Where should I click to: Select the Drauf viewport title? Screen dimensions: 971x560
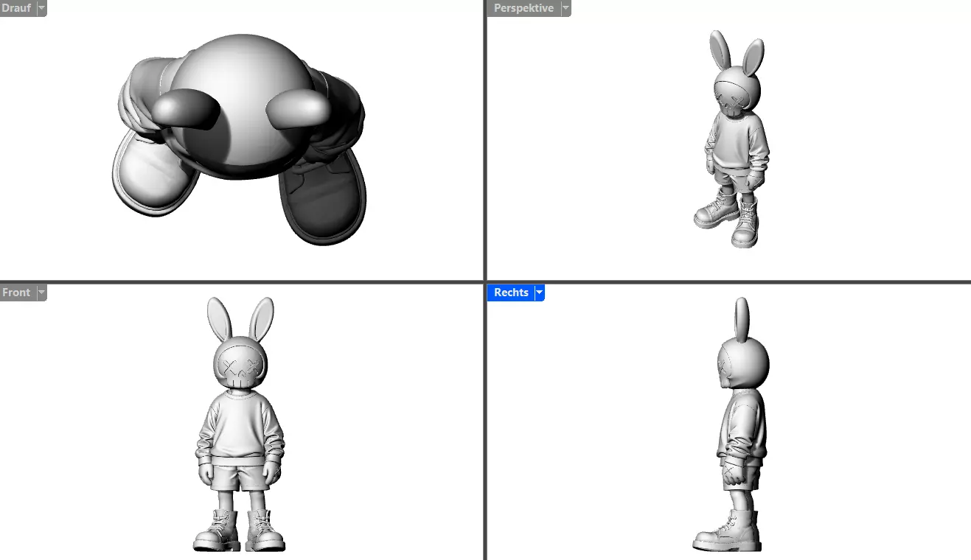point(16,8)
